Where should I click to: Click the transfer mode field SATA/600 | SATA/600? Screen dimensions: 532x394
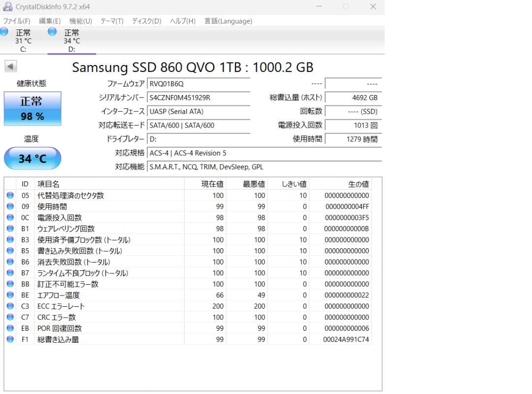199,125
